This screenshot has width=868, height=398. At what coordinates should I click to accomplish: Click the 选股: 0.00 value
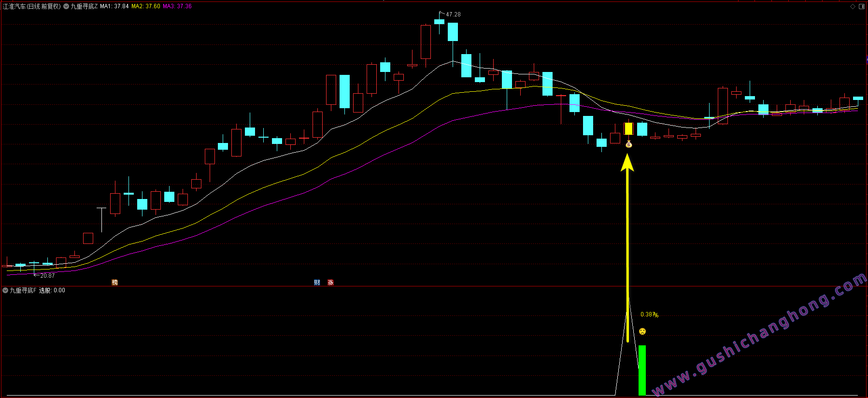click(x=52, y=290)
